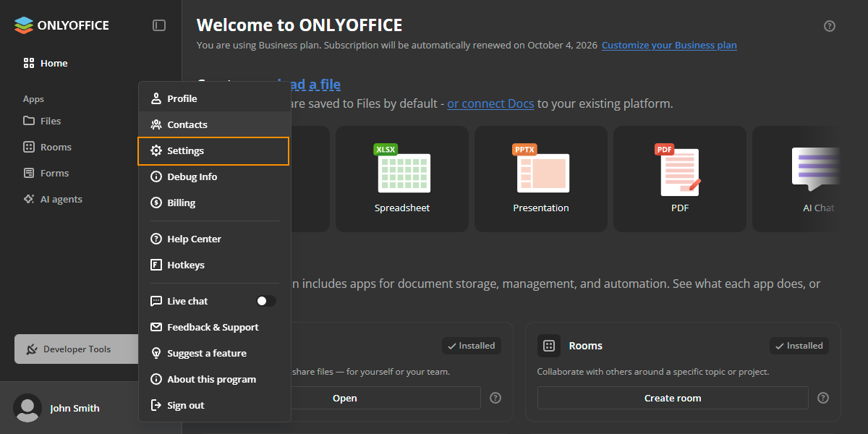Click the Presentation label text
This screenshot has height=434, width=868.
[541, 208]
